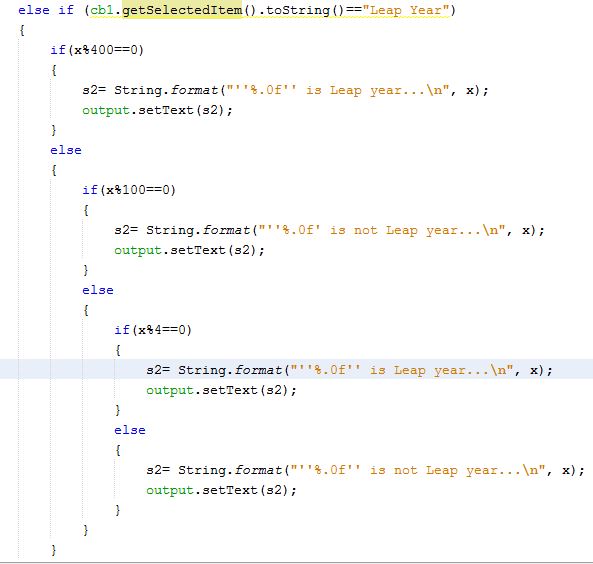The height and width of the screenshot is (564, 593).
Task: Click output.setText(s2) in the last else block
Action: 221,490
